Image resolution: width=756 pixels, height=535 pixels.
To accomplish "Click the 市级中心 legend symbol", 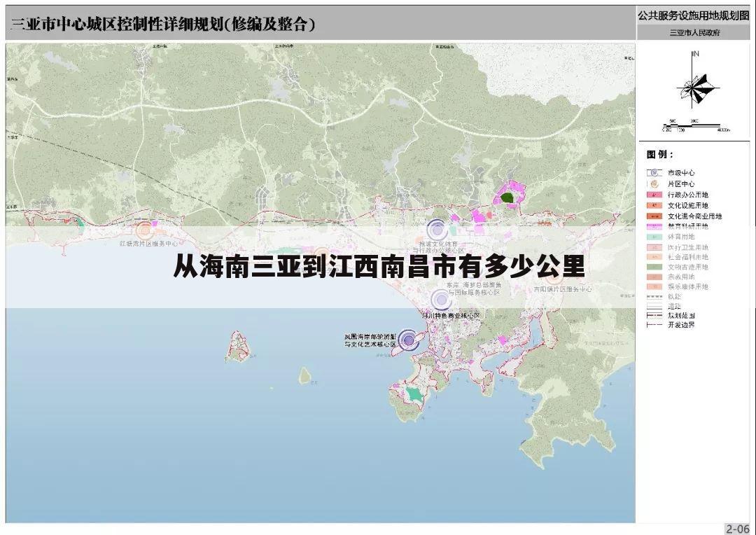I will (654, 173).
